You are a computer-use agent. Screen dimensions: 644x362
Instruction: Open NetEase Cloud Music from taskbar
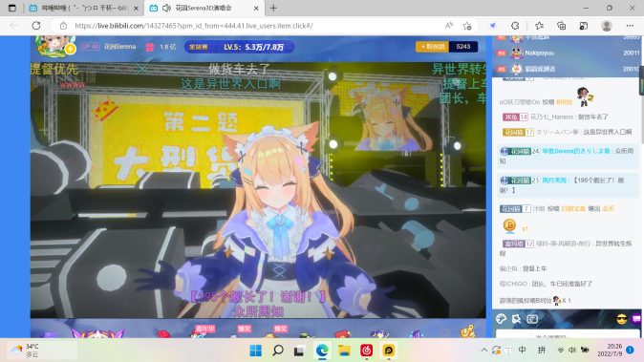pyautogui.click(x=366, y=351)
